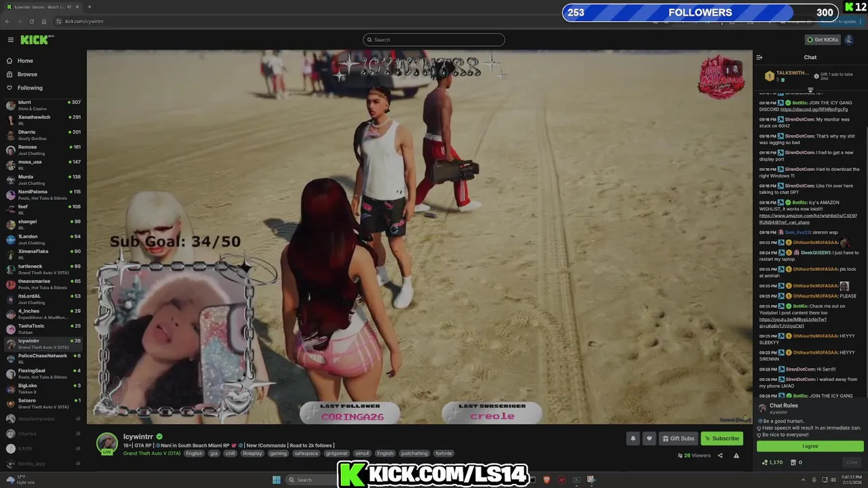Open taskbar volume speaker icon

tap(833, 480)
